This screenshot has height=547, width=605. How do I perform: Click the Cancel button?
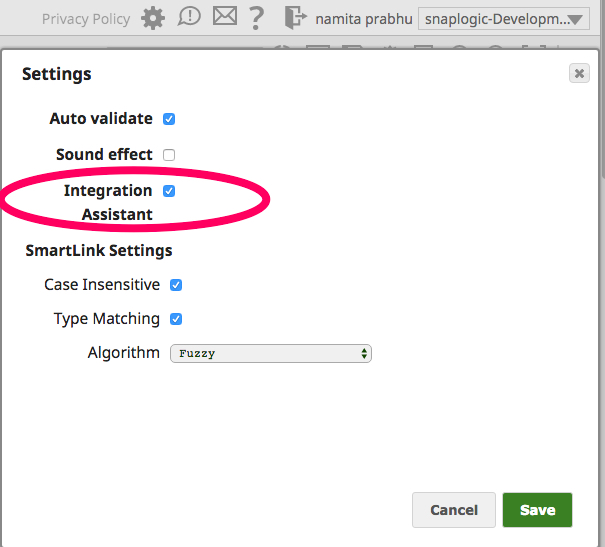[x=454, y=510]
